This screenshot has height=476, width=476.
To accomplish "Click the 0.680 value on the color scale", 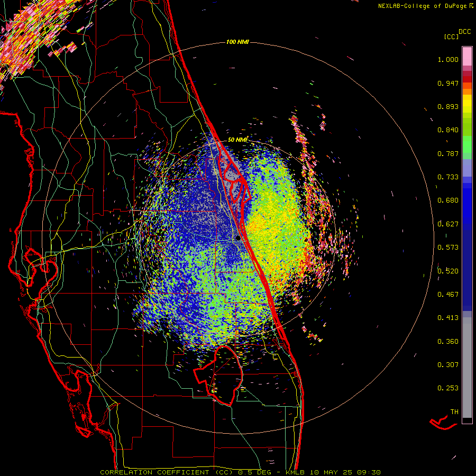I will pos(448,200).
